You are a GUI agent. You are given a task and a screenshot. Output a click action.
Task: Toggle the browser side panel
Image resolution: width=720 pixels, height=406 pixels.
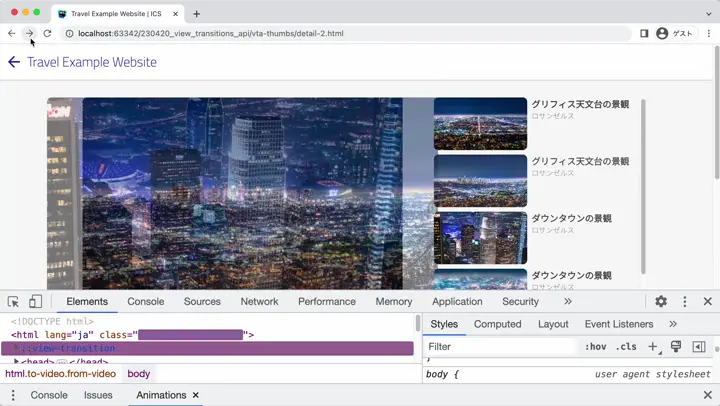click(x=644, y=33)
